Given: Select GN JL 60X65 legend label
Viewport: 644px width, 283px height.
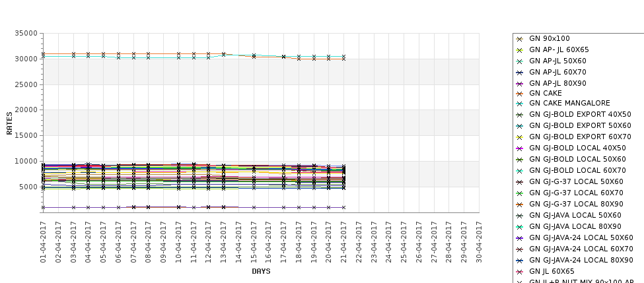Looking at the screenshot, I should point(552,272).
